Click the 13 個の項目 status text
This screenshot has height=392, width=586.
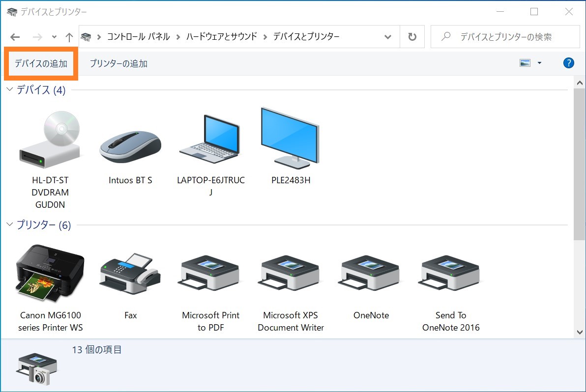coord(97,350)
